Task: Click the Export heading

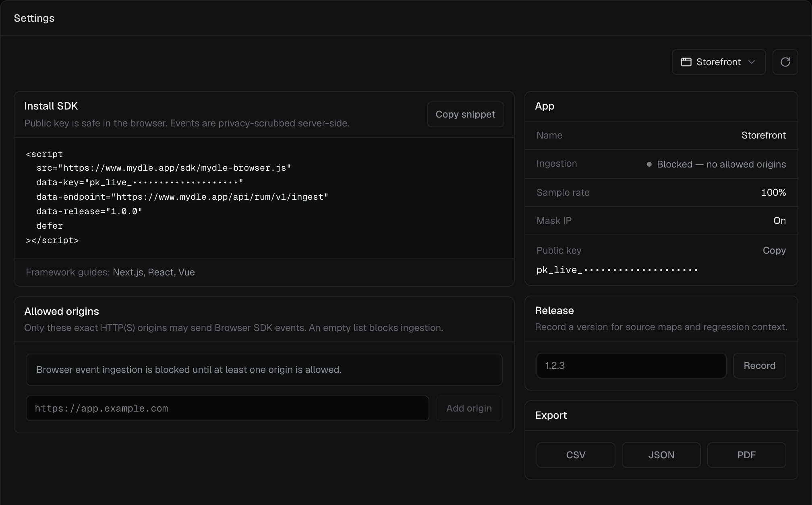Action: [x=551, y=415]
